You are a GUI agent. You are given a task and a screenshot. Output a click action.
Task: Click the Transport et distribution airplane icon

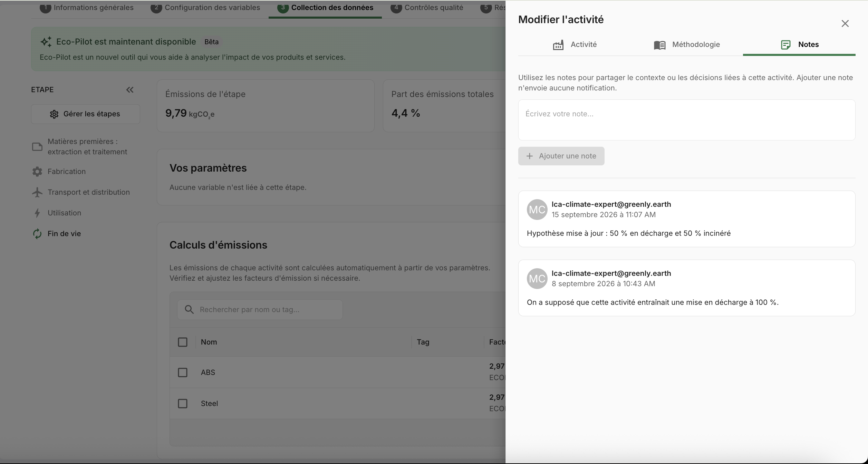37,192
